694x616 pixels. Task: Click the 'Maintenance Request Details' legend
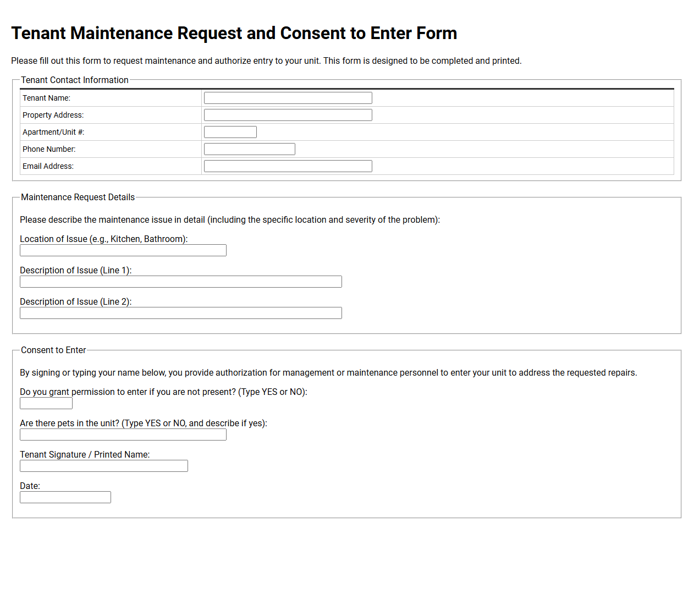tap(78, 197)
